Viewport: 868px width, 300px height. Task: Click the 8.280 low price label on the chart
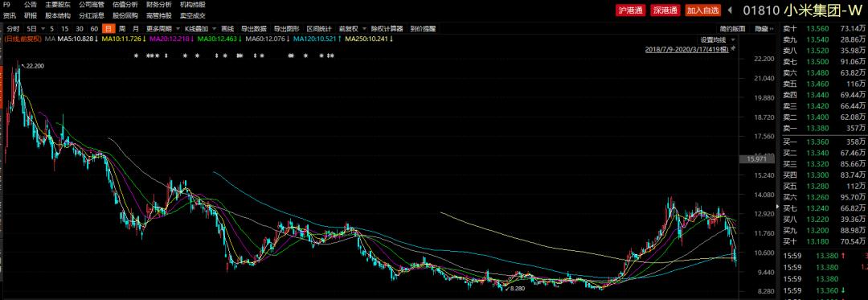pyautogui.click(x=517, y=289)
